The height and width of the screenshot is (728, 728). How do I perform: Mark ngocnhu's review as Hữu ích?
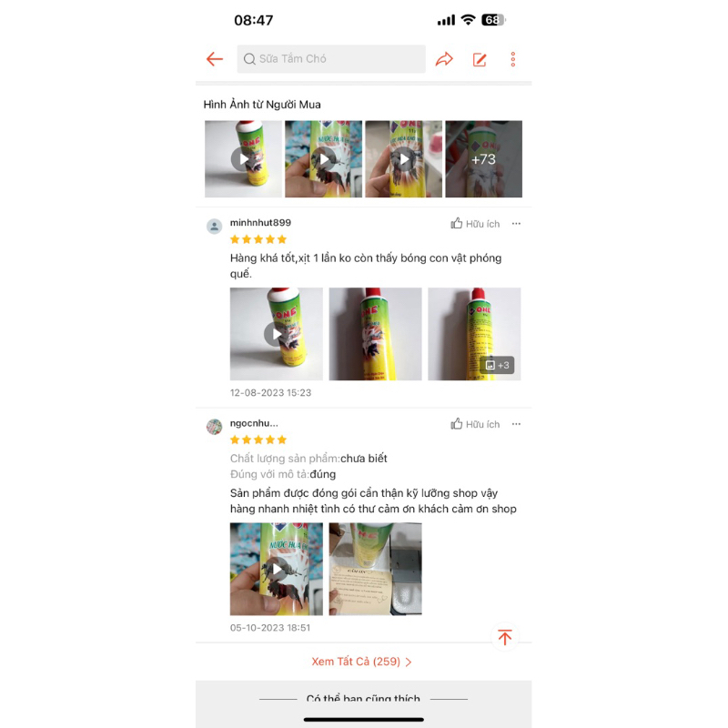click(x=475, y=424)
